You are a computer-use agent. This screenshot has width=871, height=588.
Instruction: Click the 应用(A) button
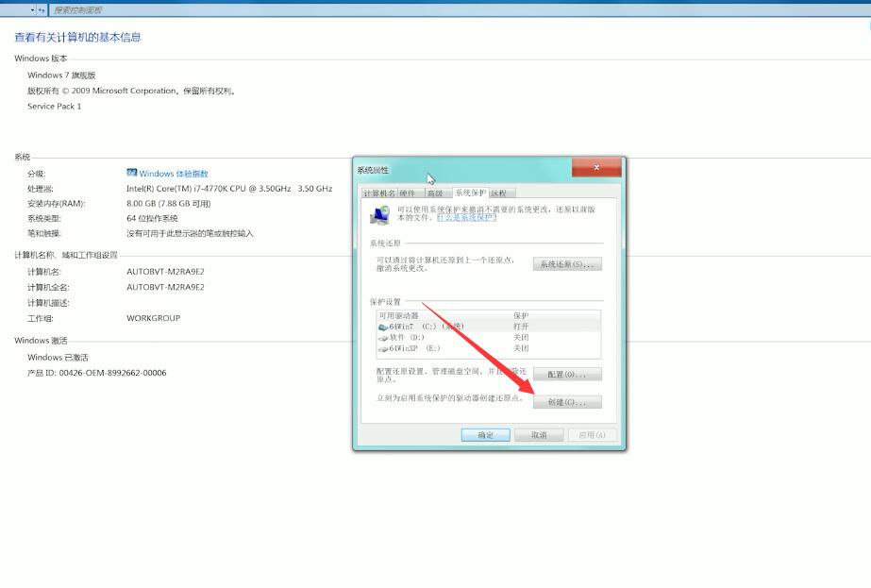[x=592, y=434]
